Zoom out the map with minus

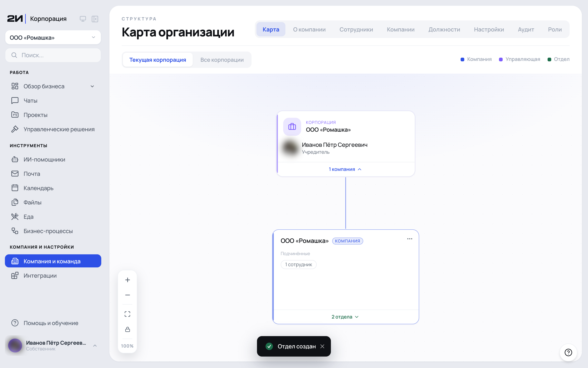click(127, 295)
